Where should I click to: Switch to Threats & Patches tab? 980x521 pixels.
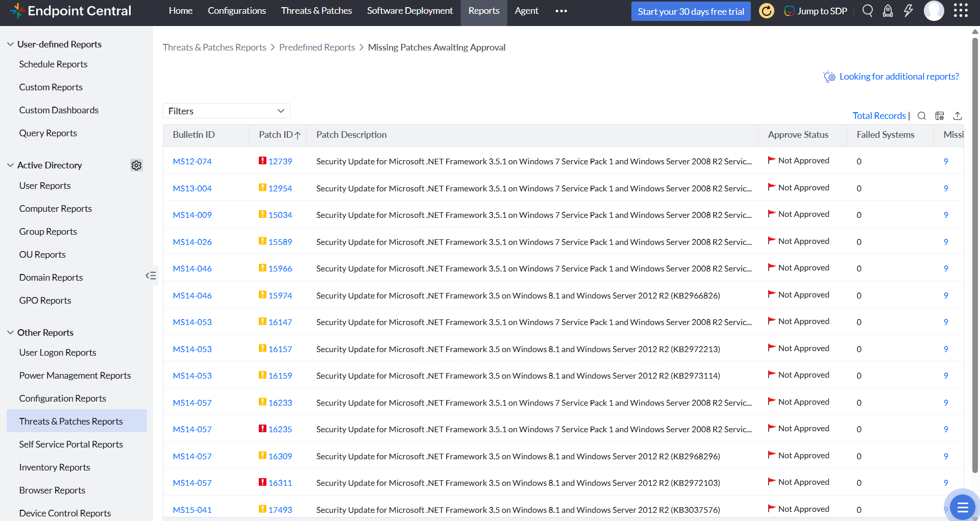[x=316, y=11]
